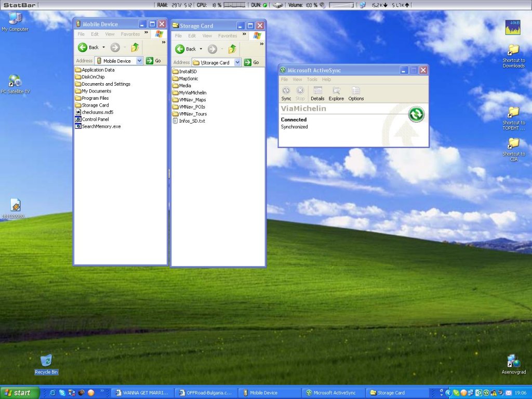Adjust the StatBar volume slider
This screenshot has width=532, height=399.
341,5
